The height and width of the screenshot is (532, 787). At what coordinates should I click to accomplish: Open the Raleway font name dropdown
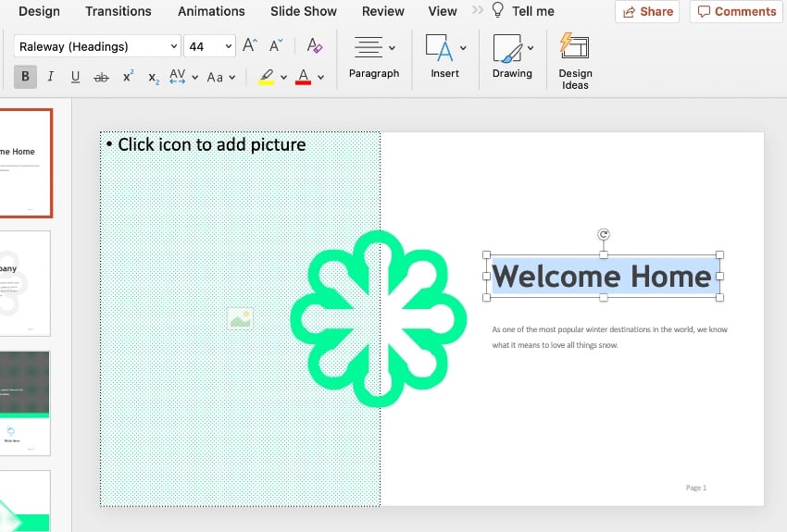tap(174, 46)
